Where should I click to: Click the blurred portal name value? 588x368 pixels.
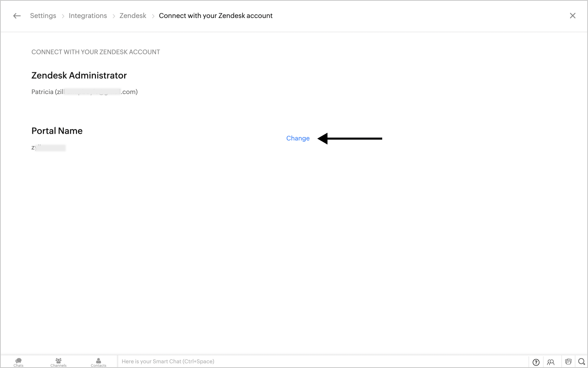[49, 148]
